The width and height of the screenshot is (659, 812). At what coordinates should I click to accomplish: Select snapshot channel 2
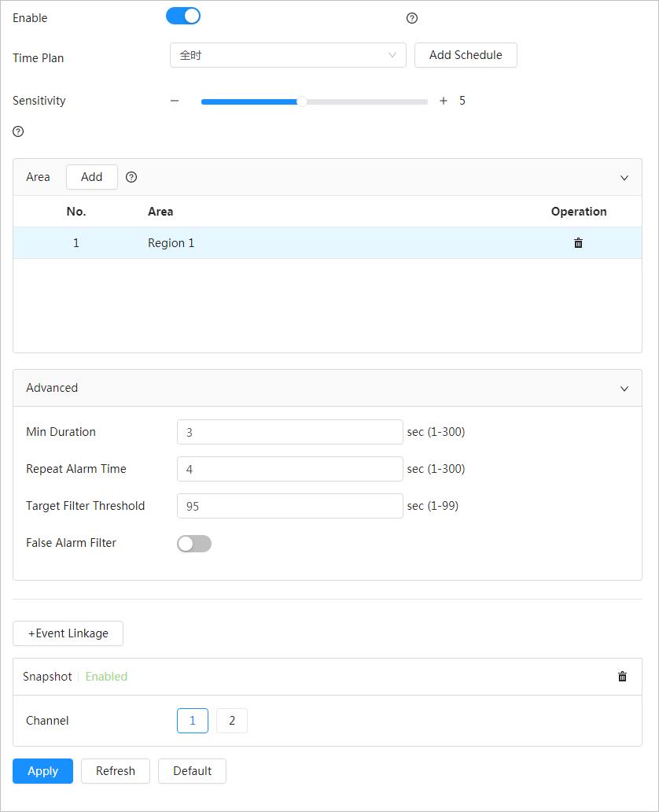tap(231, 721)
